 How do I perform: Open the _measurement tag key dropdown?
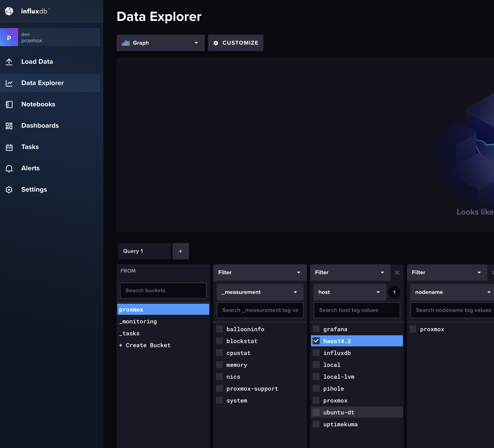click(x=260, y=292)
